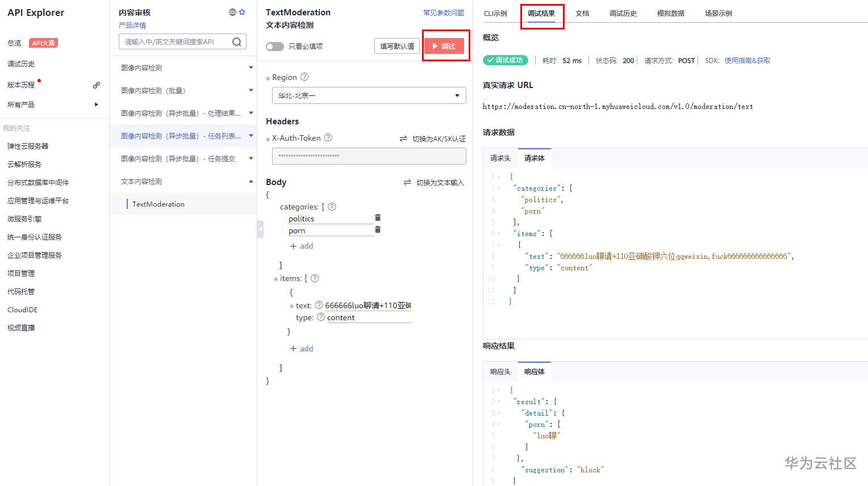The image size is (868, 486).
Task: Open the 使用指南&获取 SDK link
Action: 748,60
